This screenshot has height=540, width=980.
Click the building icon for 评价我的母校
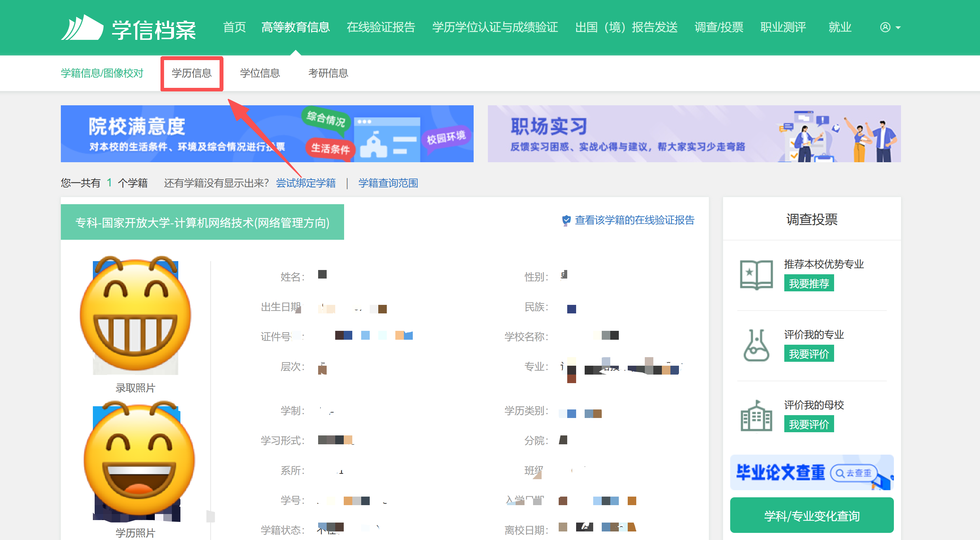coord(756,415)
